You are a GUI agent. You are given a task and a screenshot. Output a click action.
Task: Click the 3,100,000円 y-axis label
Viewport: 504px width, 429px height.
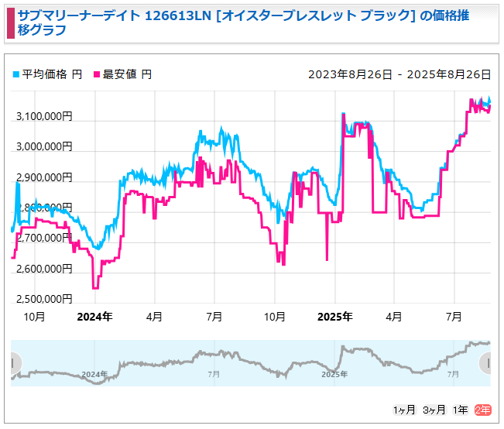44,117
